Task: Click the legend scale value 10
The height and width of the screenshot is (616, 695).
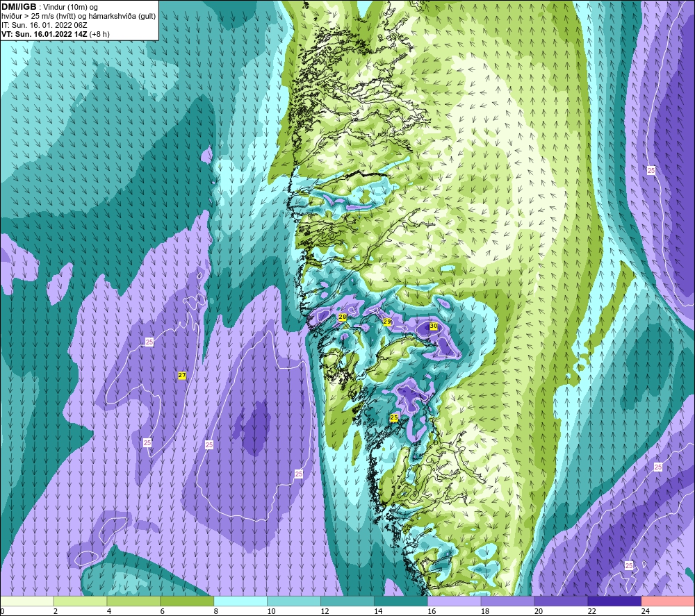Action: click(271, 611)
